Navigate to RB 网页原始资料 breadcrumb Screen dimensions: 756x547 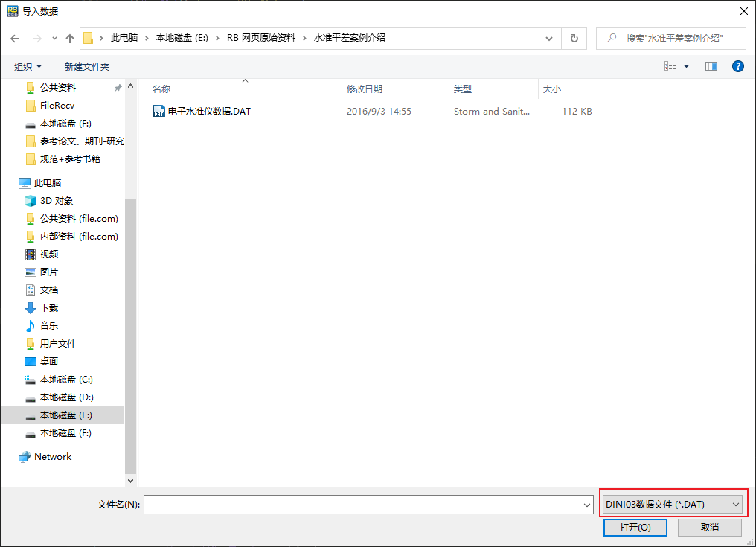click(261, 37)
